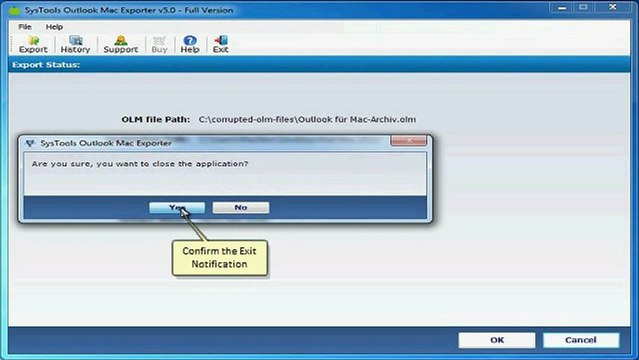Close the SysTools Outlook Mac Exporter dialog
Screen dimensions: 639x360
tap(409, 140)
